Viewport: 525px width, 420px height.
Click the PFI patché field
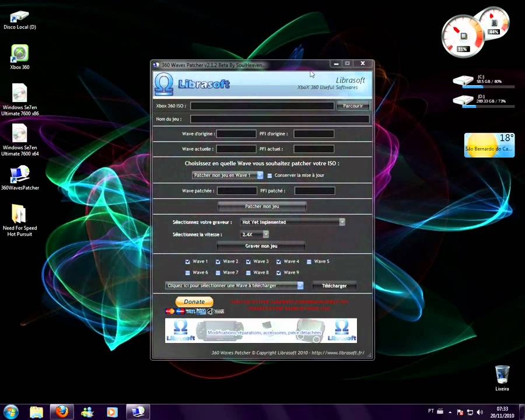coord(315,191)
